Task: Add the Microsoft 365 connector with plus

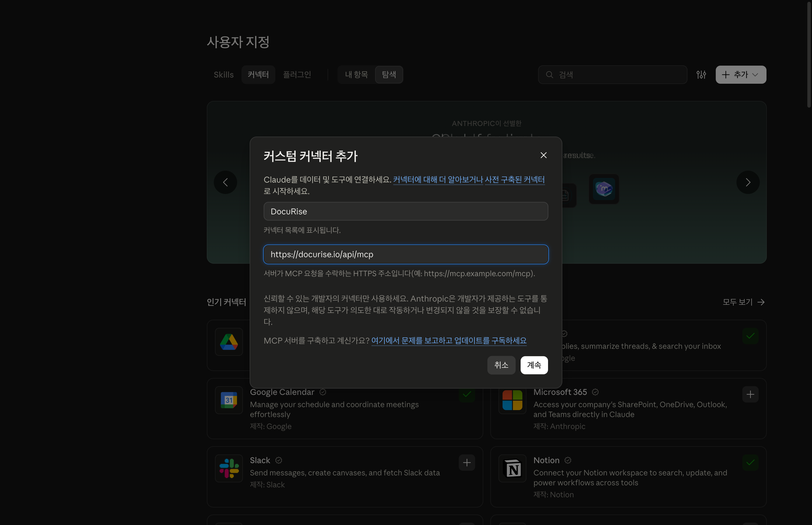Action: click(x=750, y=394)
